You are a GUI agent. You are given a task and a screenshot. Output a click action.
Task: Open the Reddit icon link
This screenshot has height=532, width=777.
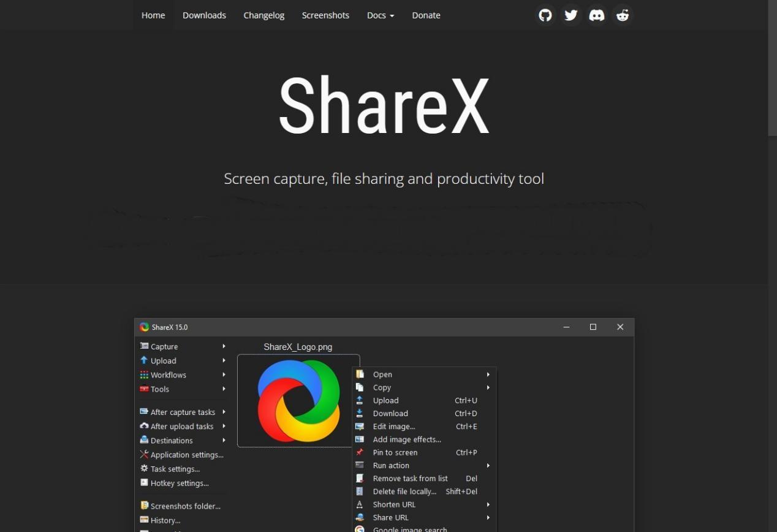click(x=623, y=15)
